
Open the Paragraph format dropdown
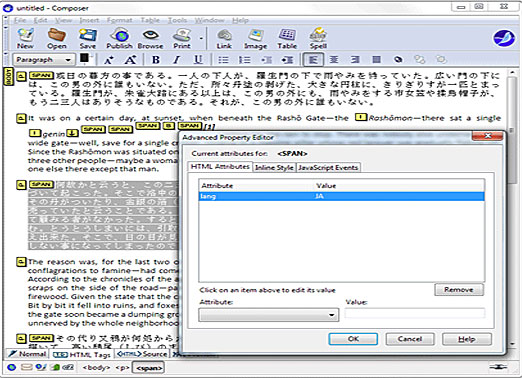click(44, 60)
